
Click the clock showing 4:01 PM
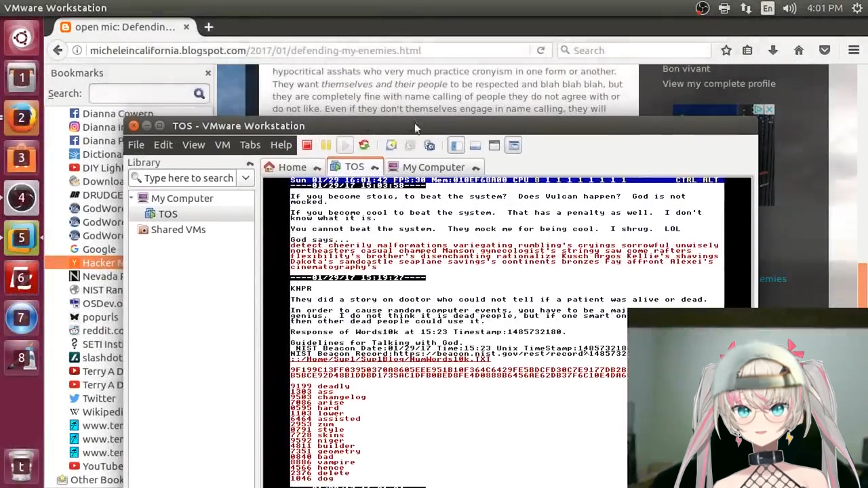[825, 8]
